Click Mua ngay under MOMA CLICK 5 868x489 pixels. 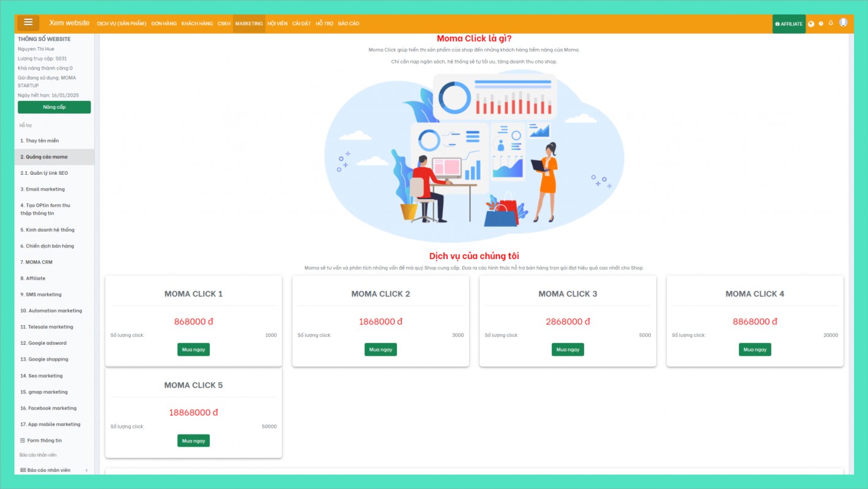(x=193, y=441)
